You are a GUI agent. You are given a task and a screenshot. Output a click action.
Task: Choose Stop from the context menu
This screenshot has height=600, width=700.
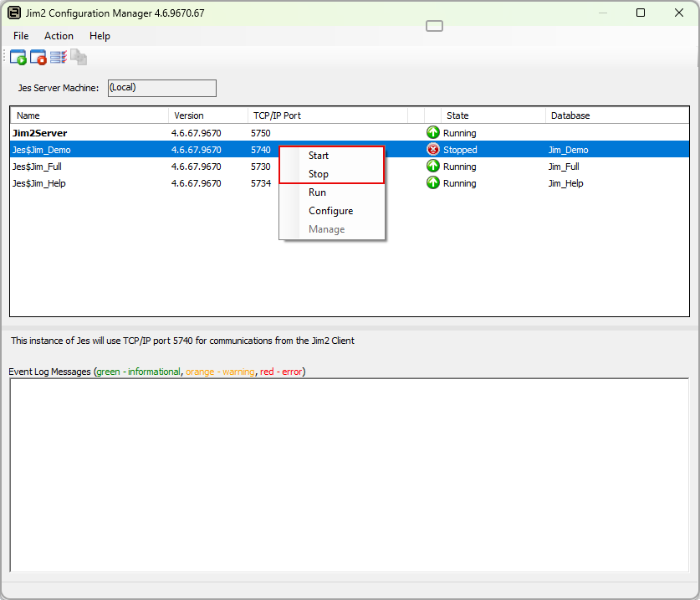(x=319, y=174)
